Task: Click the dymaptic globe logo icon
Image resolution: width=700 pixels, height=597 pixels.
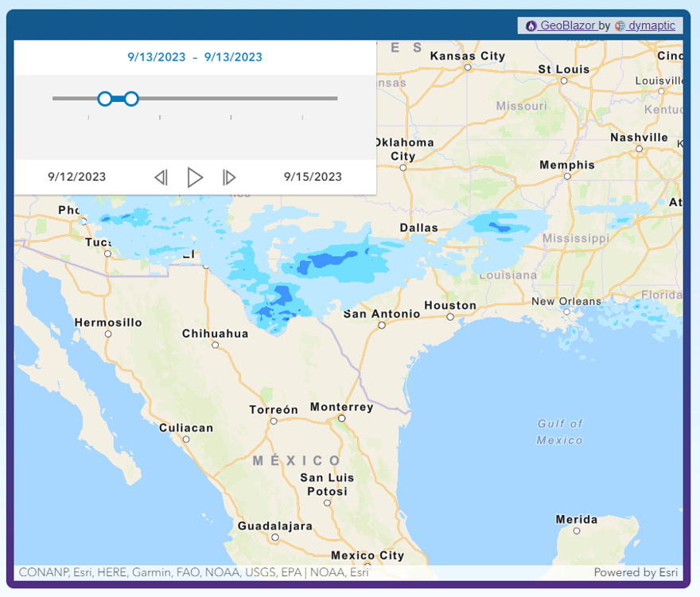Action: 620,26
